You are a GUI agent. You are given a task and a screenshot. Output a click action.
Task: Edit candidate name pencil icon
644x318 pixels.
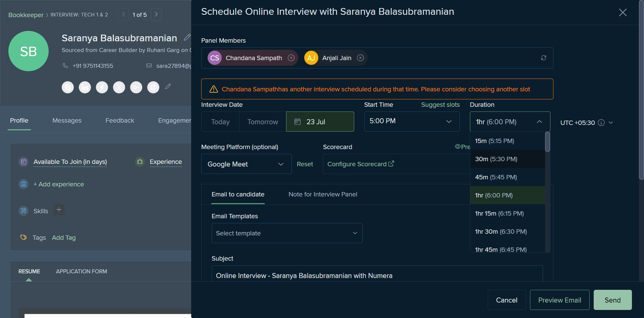click(187, 38)
